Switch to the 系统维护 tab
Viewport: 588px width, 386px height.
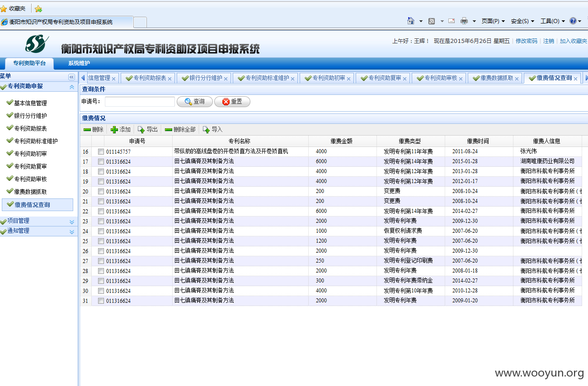click(x=79, y=63)
